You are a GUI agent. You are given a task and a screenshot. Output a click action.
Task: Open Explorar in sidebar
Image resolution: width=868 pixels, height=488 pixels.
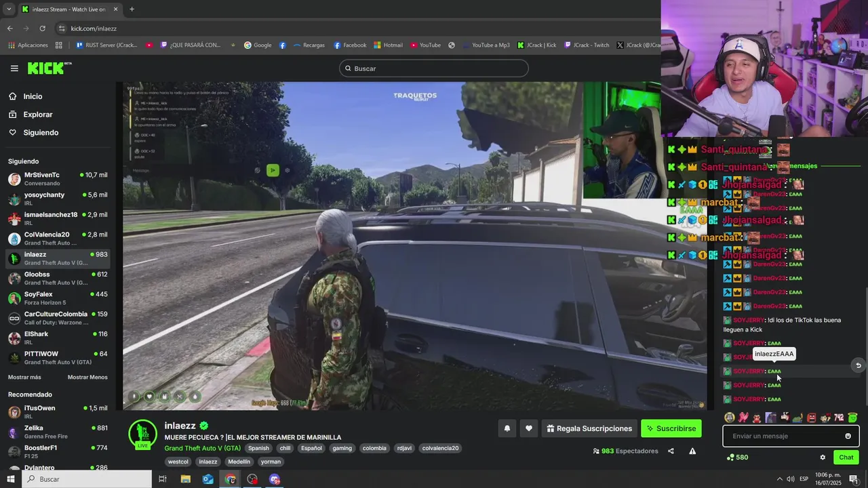pos(37,115)
